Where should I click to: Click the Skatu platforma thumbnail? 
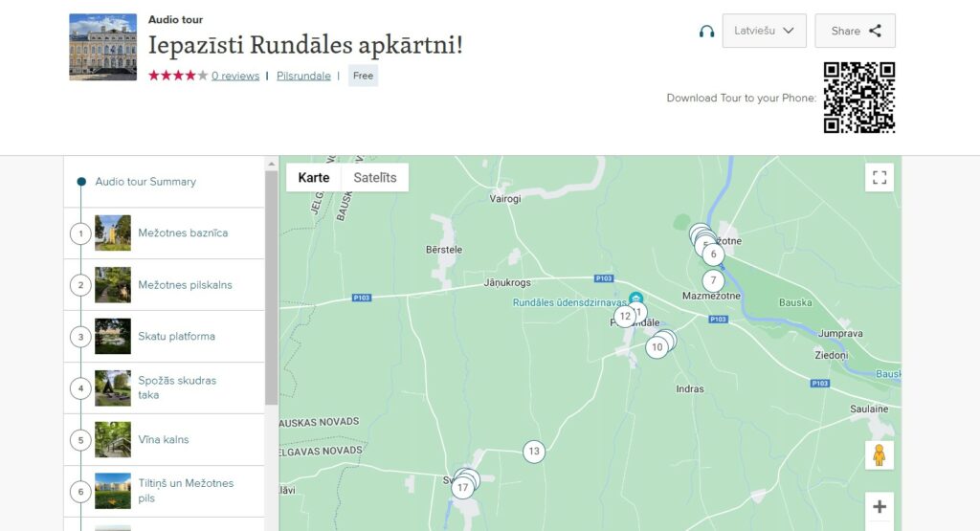pyautogui.click(x=113, y=337)
